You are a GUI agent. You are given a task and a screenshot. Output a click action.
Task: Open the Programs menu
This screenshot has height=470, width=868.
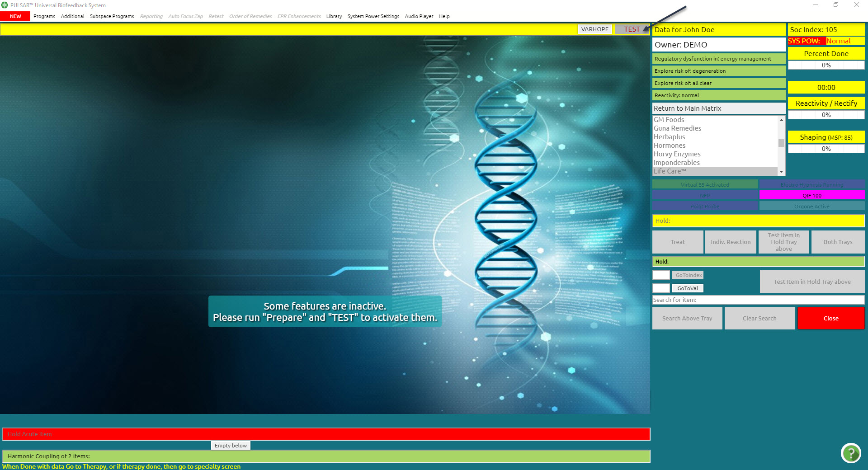(x=44, y=16)
